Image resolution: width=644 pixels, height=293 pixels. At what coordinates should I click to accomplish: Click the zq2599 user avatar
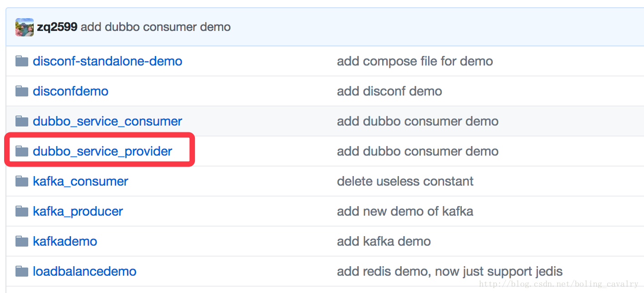[25, 27]
